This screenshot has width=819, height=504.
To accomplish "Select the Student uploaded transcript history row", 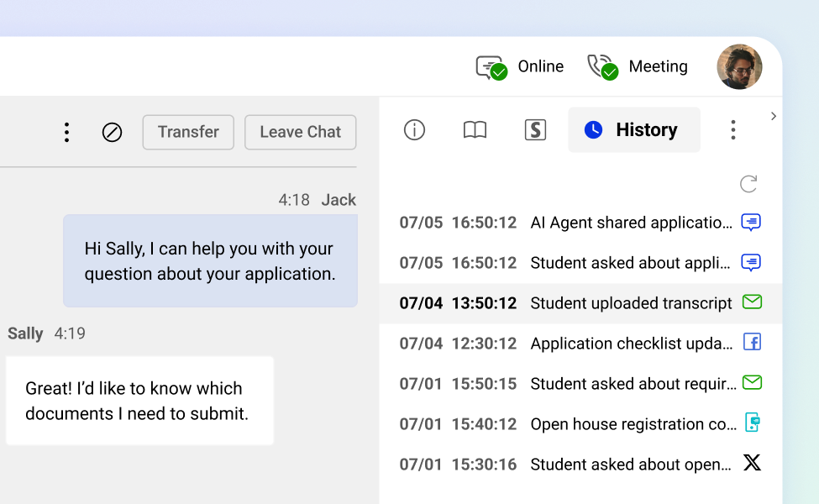I will point(580,303).
